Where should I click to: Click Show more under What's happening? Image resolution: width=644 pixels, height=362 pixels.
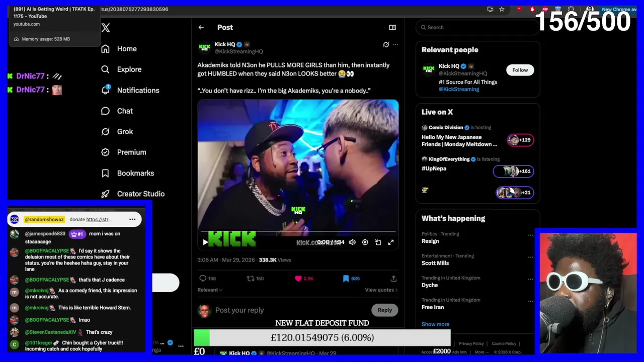point(435,324)
